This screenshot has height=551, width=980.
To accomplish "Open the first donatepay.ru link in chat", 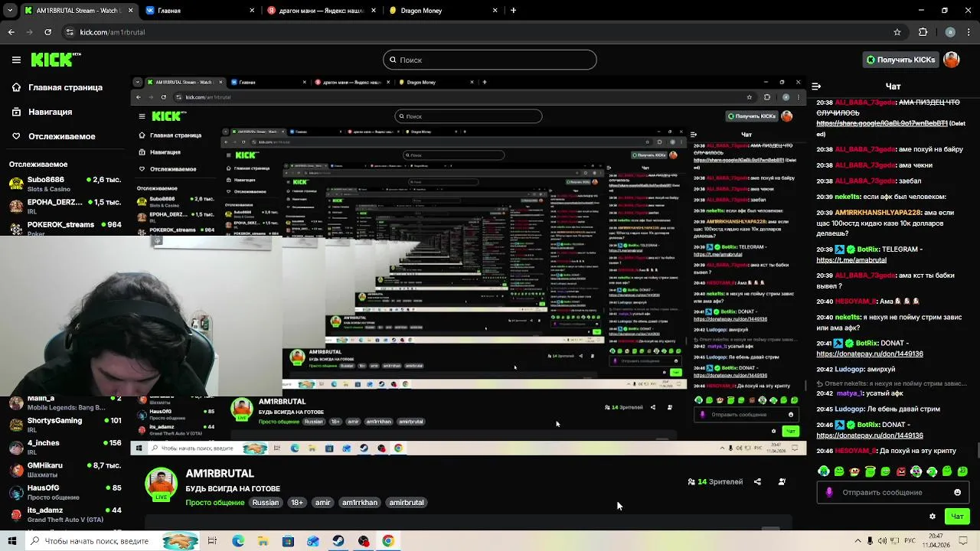I will tap(870, 354).
